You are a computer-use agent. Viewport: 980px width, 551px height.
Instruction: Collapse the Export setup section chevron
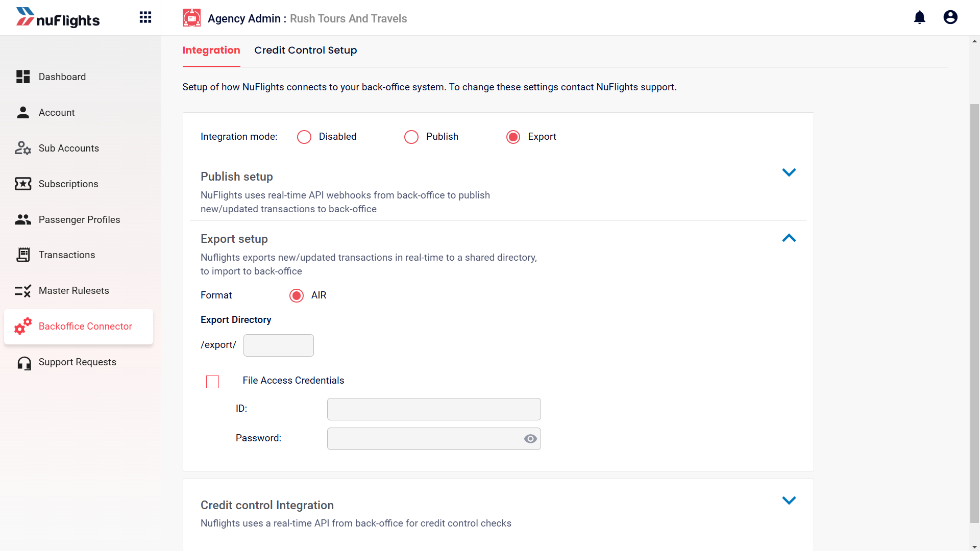(789, 238)
